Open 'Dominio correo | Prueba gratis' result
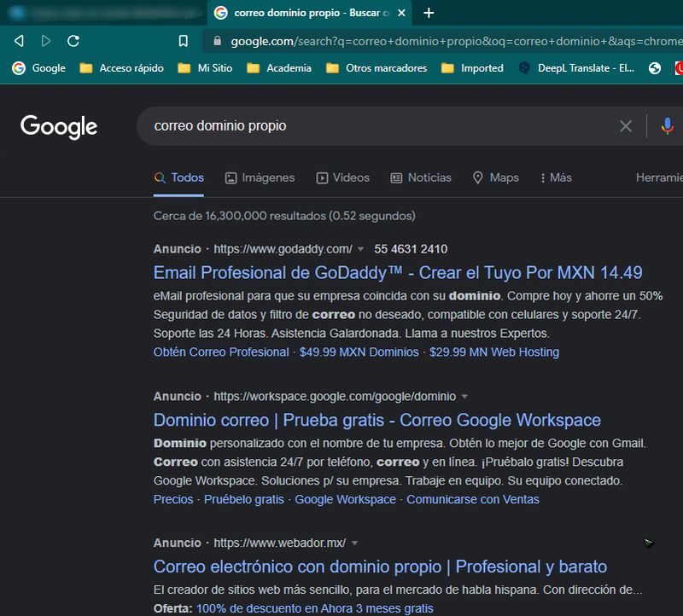The height and width of the screenshot is (616, 683). click(x=377, y=420)
